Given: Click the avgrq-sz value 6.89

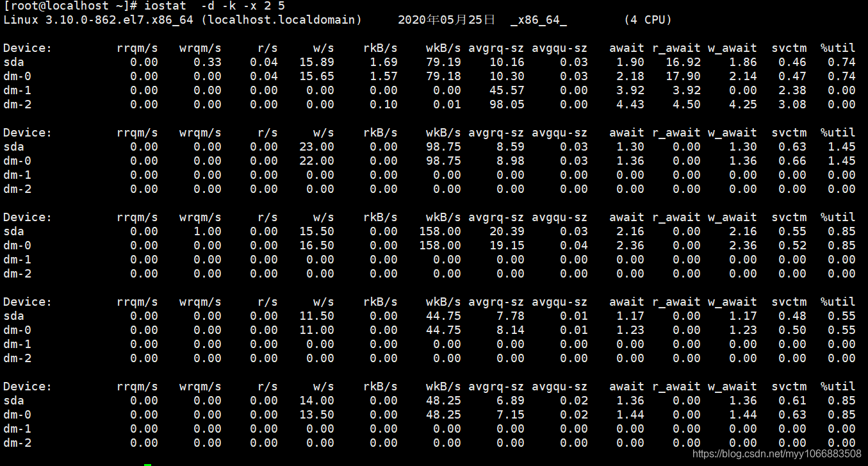Looking at the screenshot, I should click(510, 401).
